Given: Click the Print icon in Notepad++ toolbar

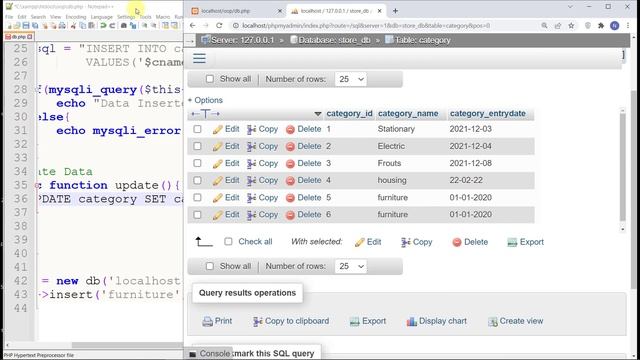Looking at the screenshot, I should coord(62,26).
